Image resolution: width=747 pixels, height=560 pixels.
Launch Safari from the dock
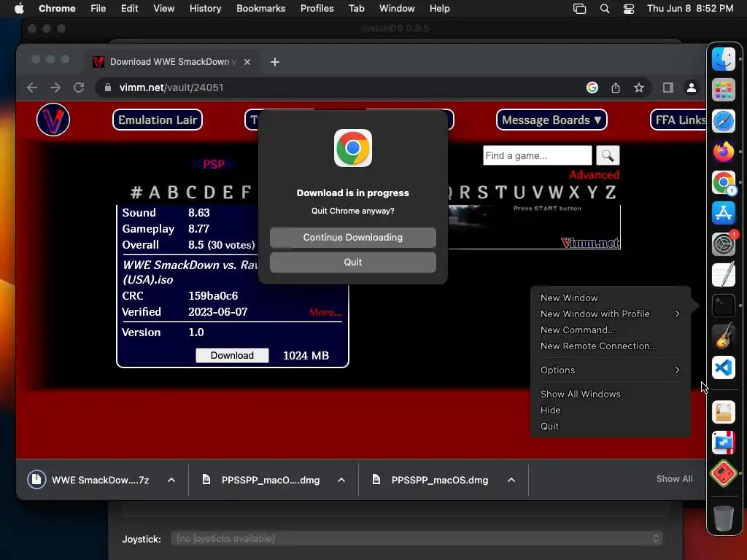(x=723, y=121)
